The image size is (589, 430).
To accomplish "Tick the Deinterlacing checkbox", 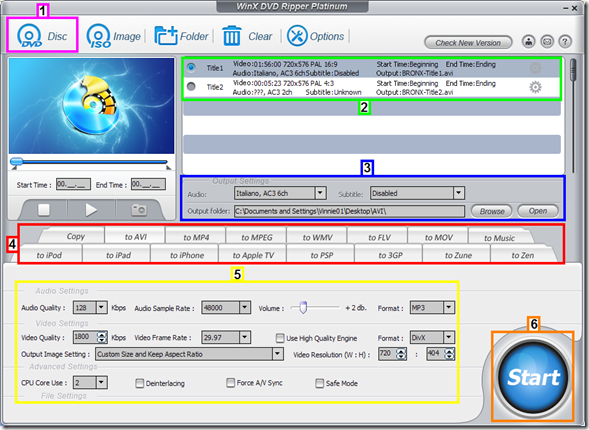I will click(139, 383).
